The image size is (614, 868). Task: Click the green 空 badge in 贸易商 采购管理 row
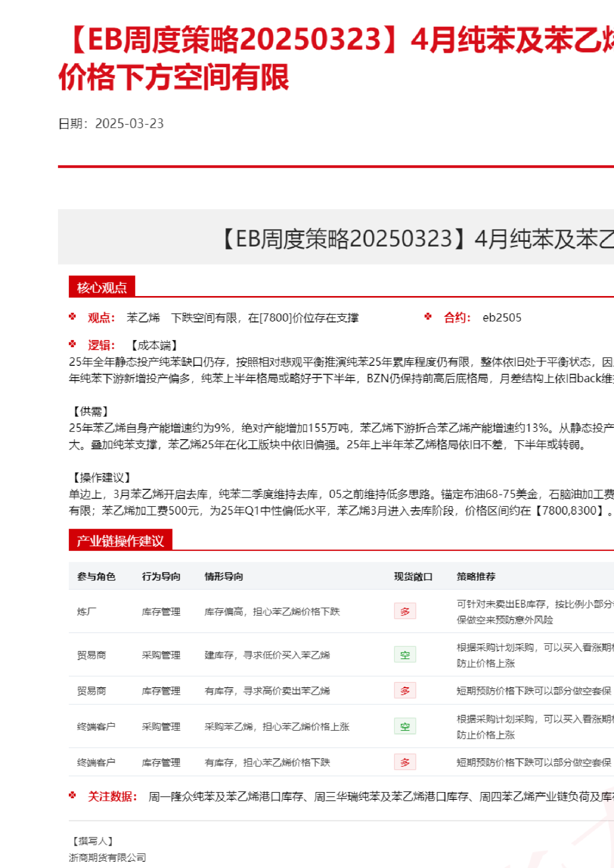click(405, 655)
